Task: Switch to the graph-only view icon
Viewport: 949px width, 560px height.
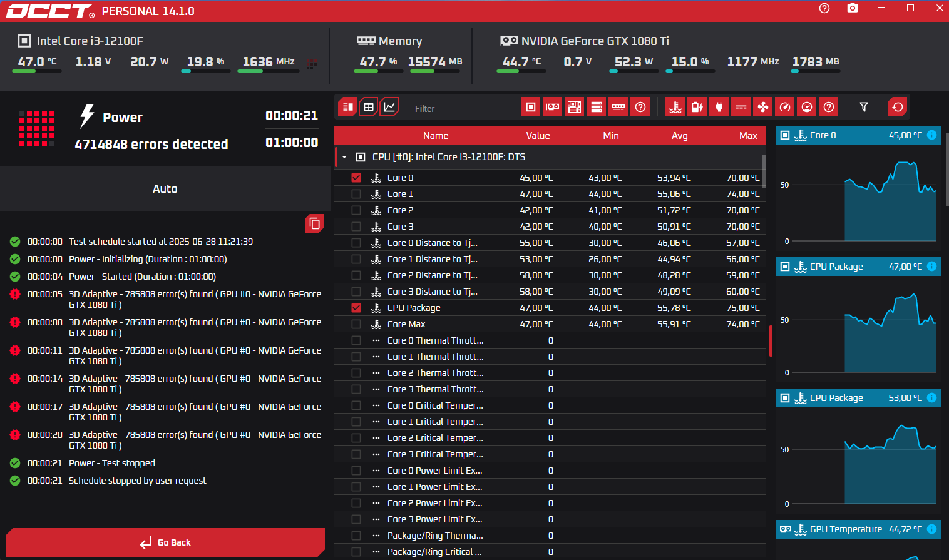Action: point(389,107)
